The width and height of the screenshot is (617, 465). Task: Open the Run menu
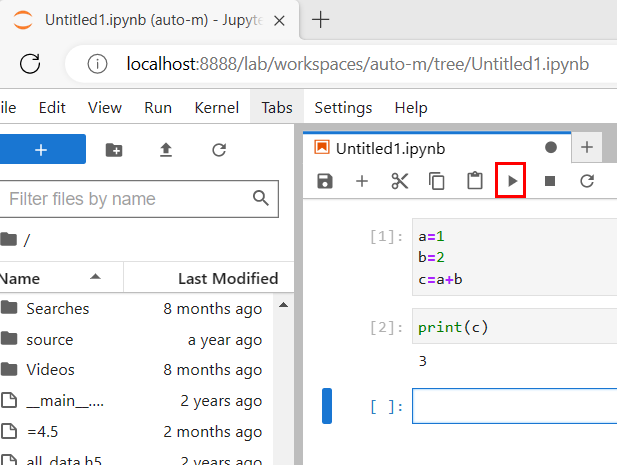pyautogui.click(x=158, y=107)
